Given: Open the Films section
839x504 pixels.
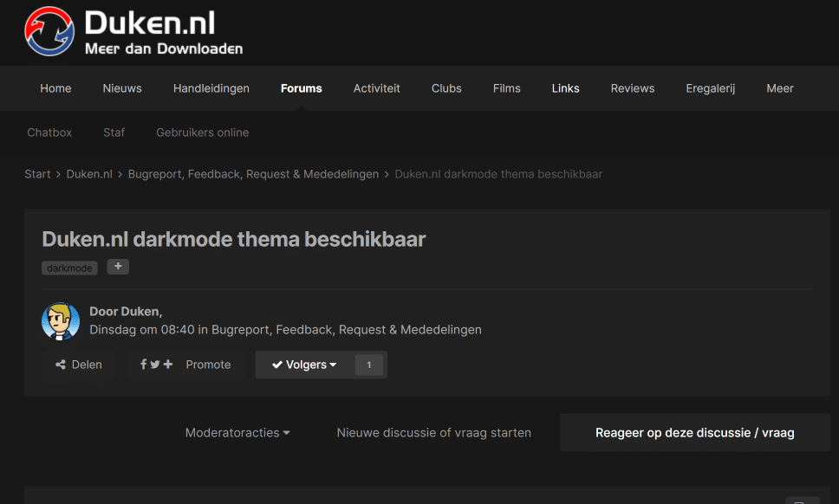Looking at the screenshot, I should pos(507,88).
